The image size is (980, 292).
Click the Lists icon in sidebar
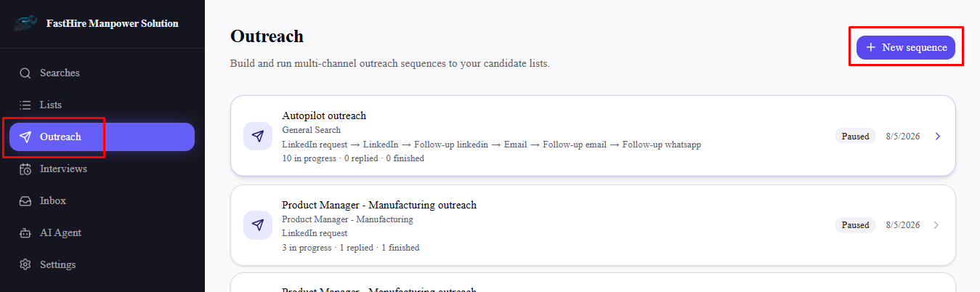25,105
